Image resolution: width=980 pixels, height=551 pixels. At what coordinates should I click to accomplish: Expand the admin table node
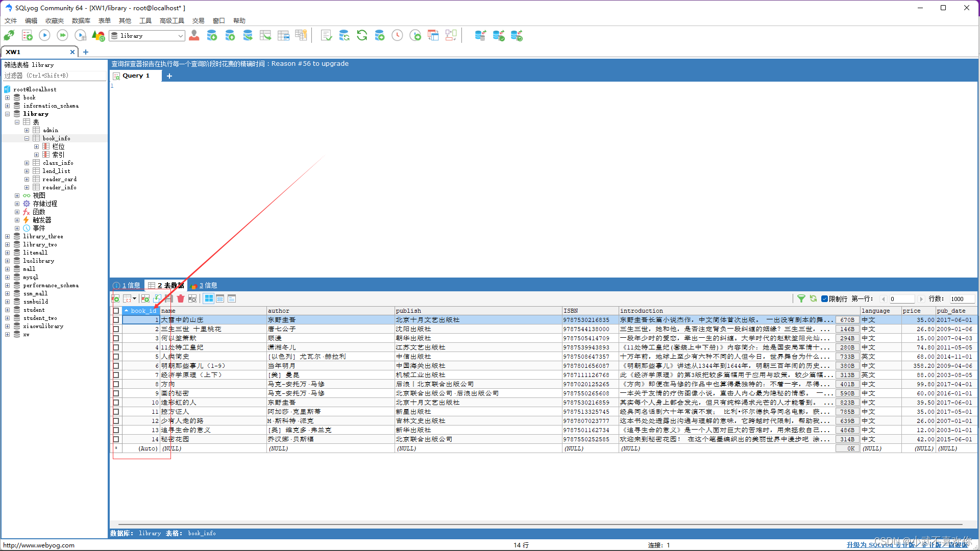(27, 130)
